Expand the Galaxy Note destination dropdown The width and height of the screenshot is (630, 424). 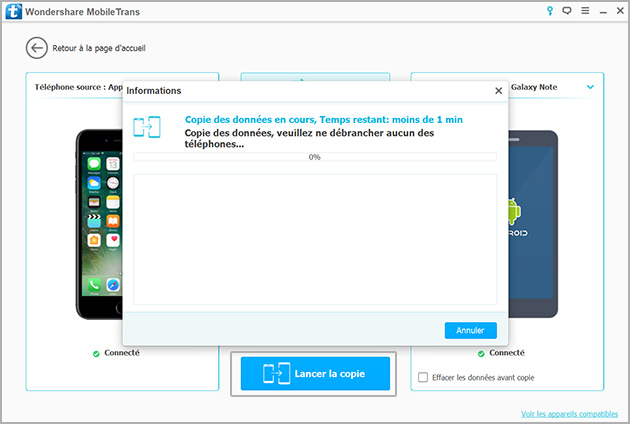point(590,87)
